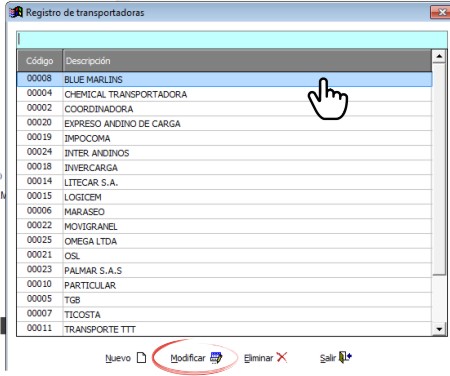Click the Eliminar button label

pos(258,358)
